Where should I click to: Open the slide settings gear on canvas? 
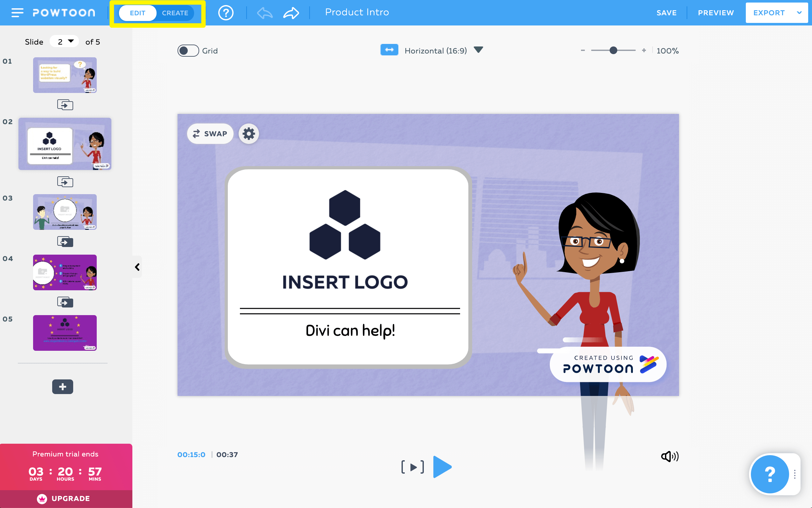pyautogui.click(x=248, y=133)
